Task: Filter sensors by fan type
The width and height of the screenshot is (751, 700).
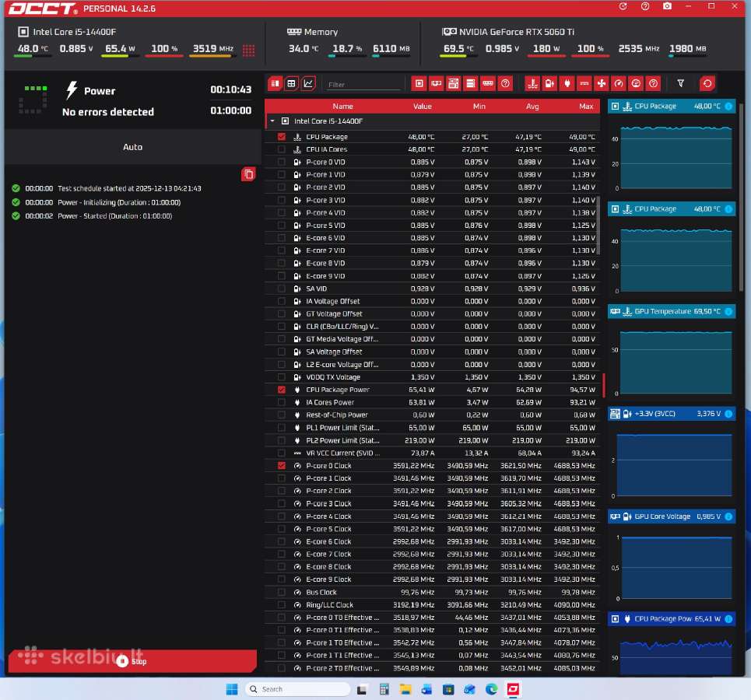Action: point(602,83)
